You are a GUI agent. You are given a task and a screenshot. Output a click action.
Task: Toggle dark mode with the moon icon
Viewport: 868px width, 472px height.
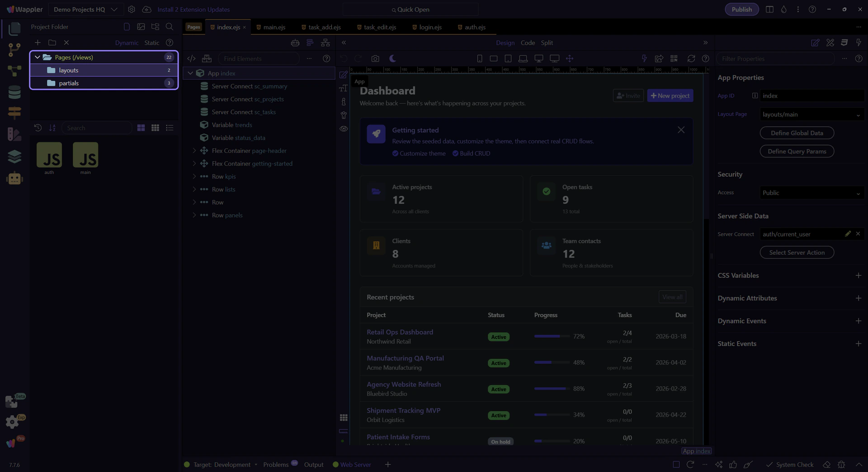(x=392, y=58)
